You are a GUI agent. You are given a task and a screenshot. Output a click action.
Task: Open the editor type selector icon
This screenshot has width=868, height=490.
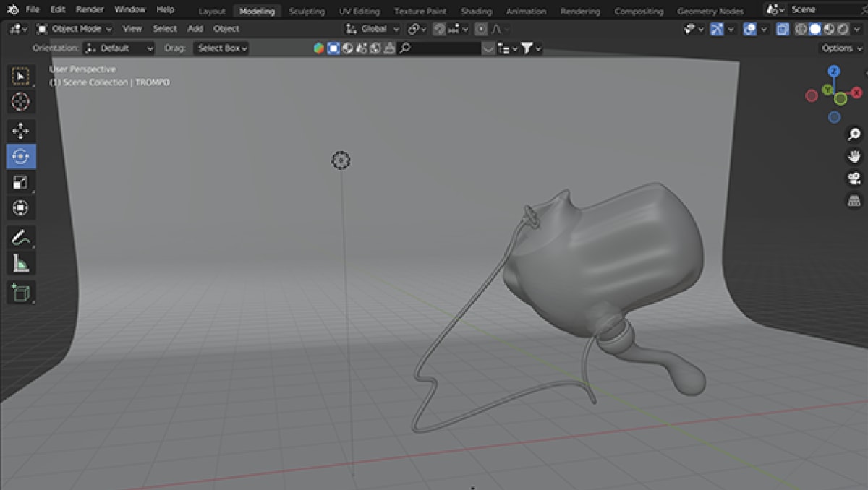(x=19, y=29)
